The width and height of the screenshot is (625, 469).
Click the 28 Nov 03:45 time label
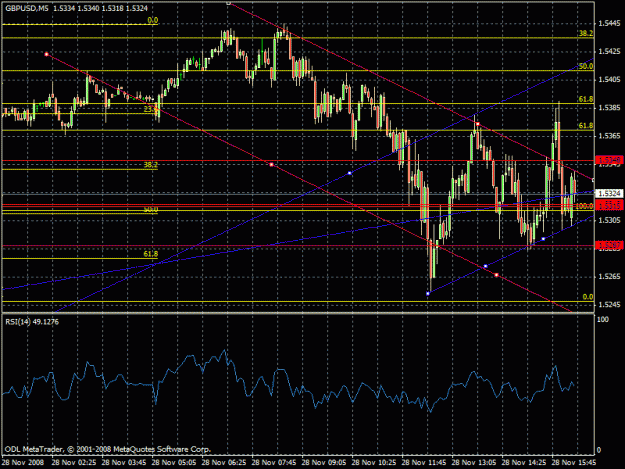(x=124, y=463)
